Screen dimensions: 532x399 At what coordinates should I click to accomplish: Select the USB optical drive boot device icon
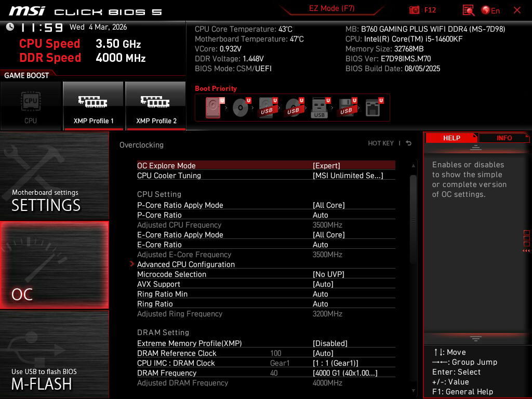click(295, 108)
